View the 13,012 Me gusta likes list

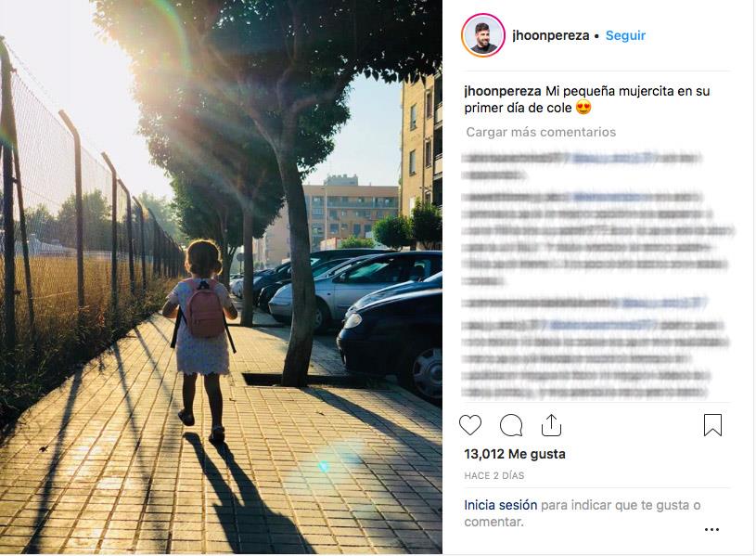515,454
